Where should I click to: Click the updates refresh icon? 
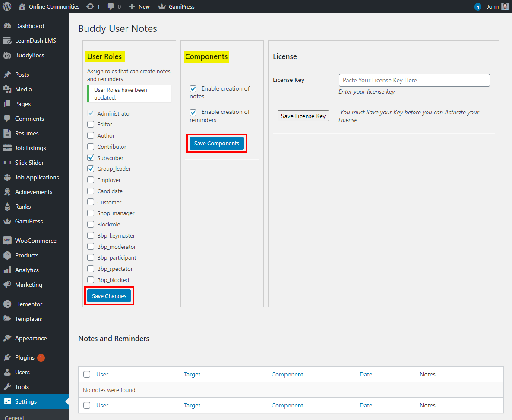(90, 6)
